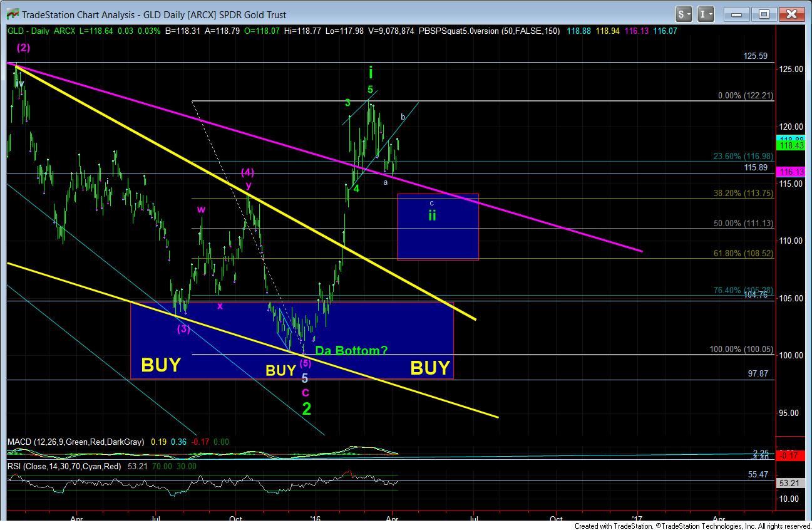Select the magenta 'y' wave label
Image resolution: width=812 pixels, height=530 pixels.
point(249,185)
